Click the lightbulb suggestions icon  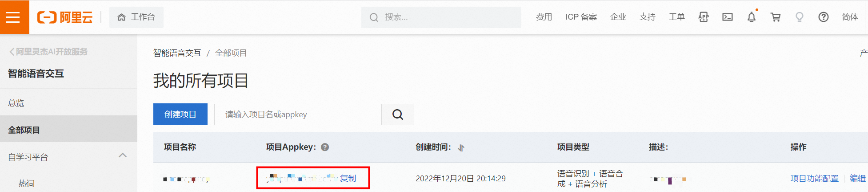click(x=800, y=17)
